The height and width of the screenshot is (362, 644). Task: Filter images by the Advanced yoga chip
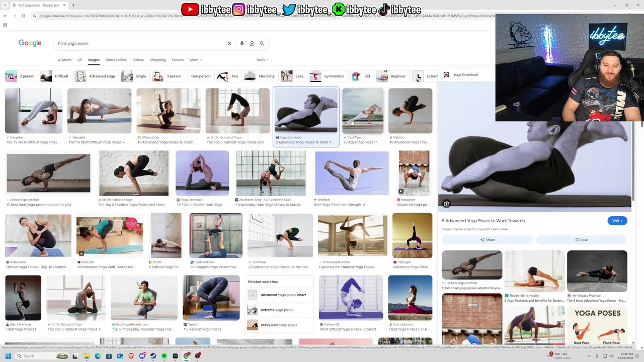(96, 76)
